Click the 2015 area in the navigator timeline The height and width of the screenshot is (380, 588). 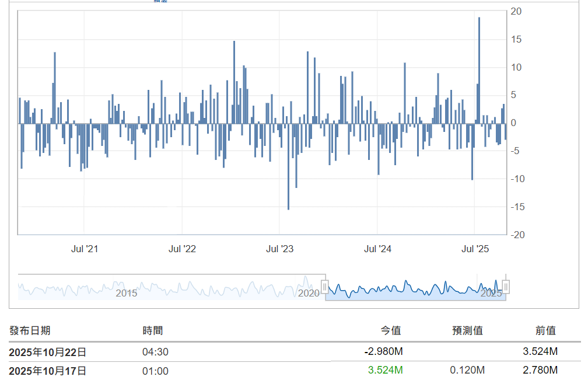click(126, 292)
